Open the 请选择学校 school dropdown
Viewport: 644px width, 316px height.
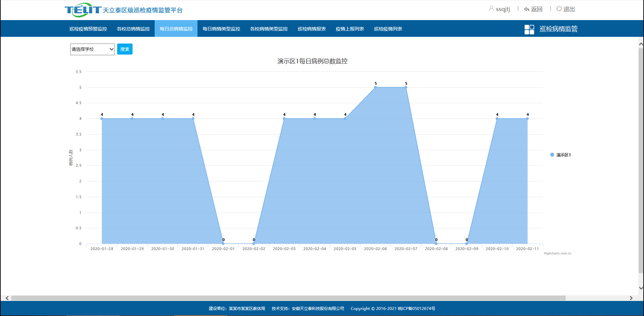(92, 49)
